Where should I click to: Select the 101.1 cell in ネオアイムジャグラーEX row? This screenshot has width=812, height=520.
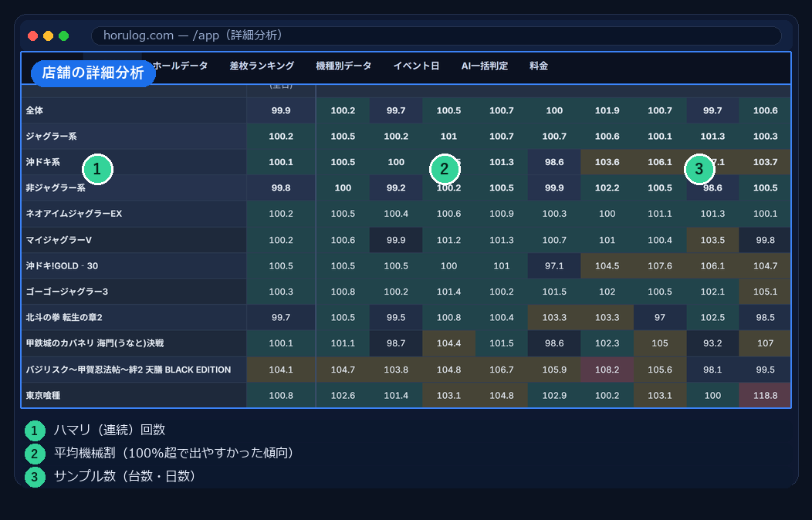660,214
